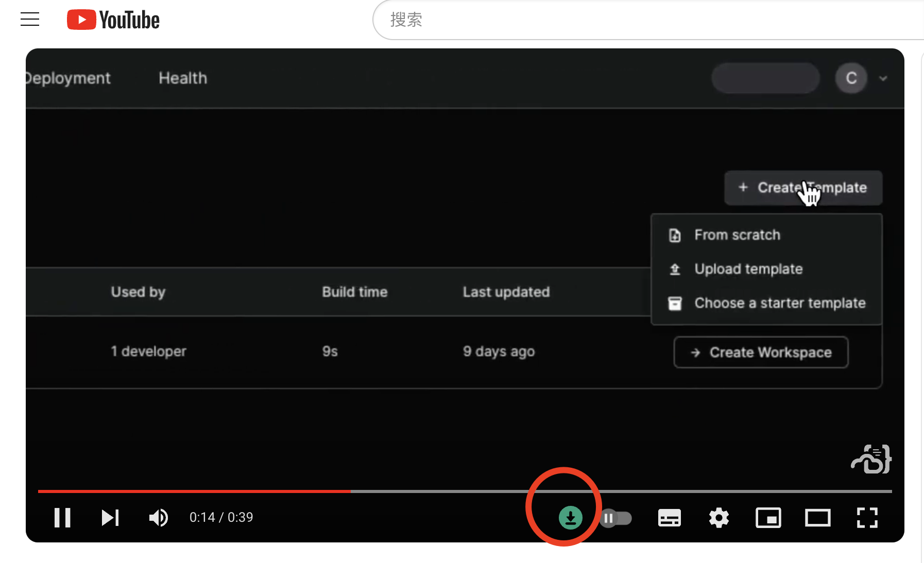Switch to theater mode

coord(817,518)
